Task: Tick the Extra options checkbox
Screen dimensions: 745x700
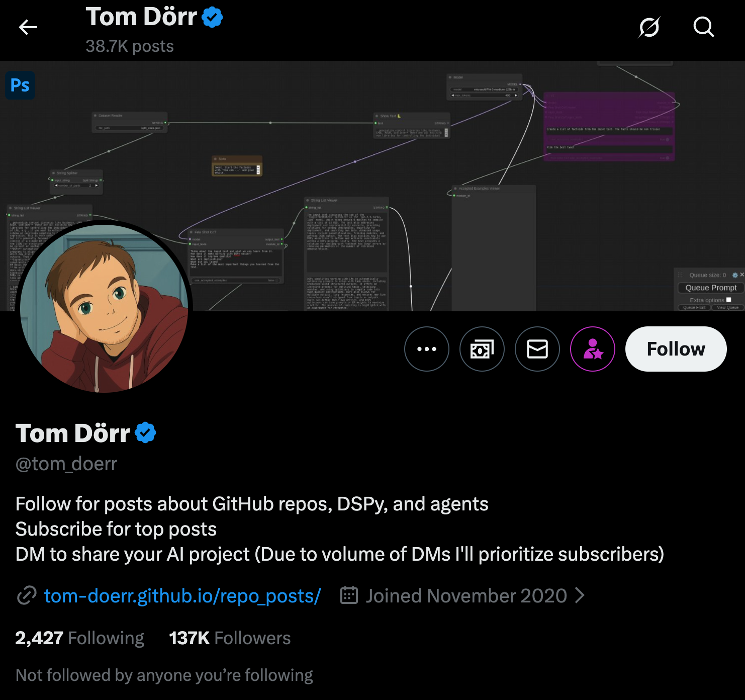Action: pyautogui.click(x=728, y=300)
